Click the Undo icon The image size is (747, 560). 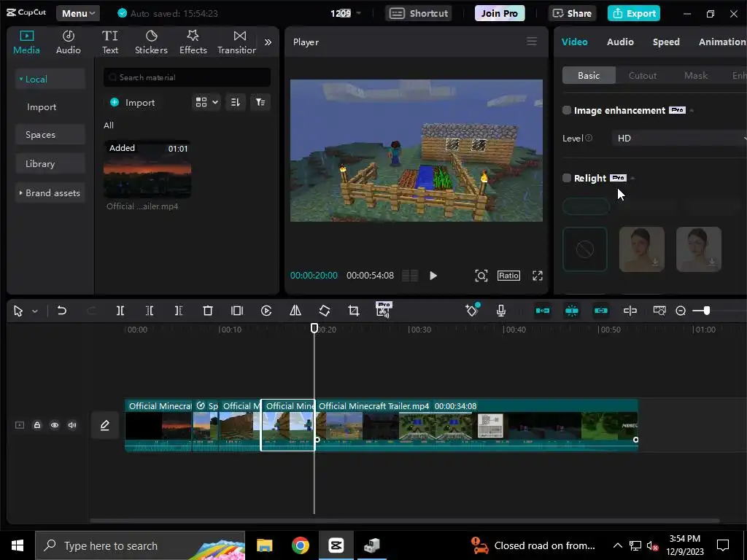[x=61, y=311]
